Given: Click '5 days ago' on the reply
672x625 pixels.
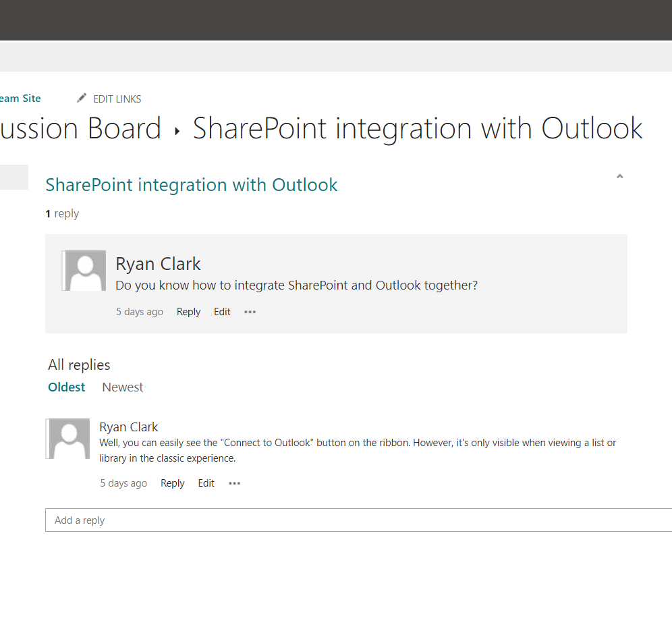Looking at the screenshot, I should point(123,483).
